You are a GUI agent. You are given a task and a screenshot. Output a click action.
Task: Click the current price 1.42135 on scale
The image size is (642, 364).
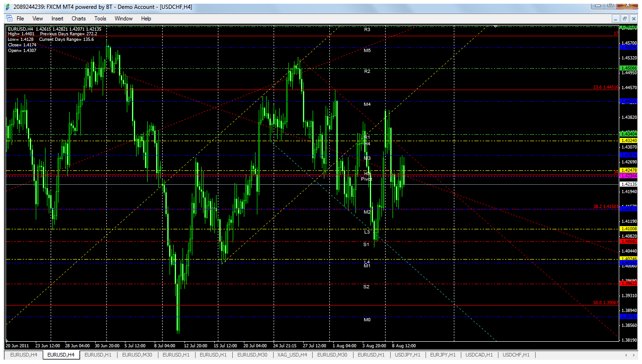(629, 184)
